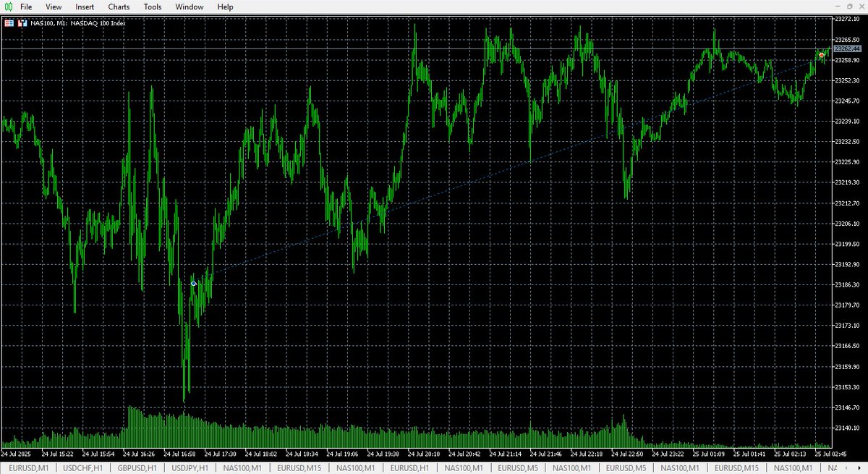The width and height of the screenshot is (868, 474).
Task: Open the Depth of Market icon
Action: (22, 23)
